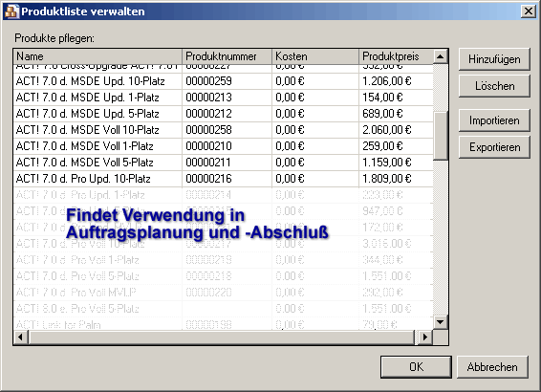The height and width of the screenshot is (392, 541).
Task: Click the price 1.809,00 €
Action: [x=387, y=179]
